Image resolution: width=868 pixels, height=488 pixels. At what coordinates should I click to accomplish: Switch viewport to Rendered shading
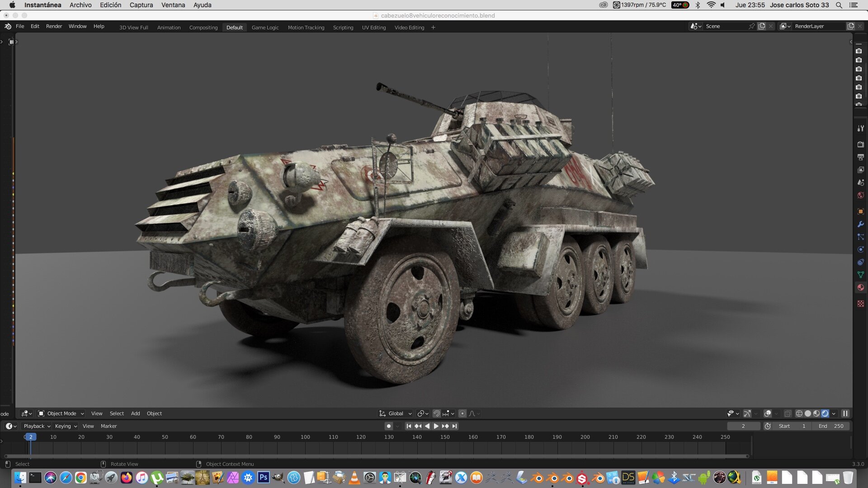pos(825,413)
